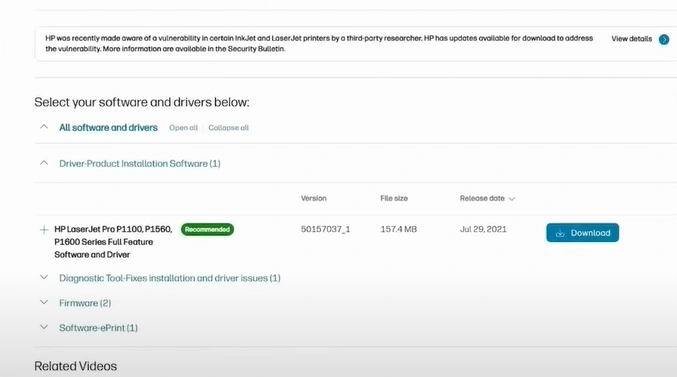The width and height of the screenshot is (677, 377).
Task: Click All software and drivers heading
Action: (108, 127)
